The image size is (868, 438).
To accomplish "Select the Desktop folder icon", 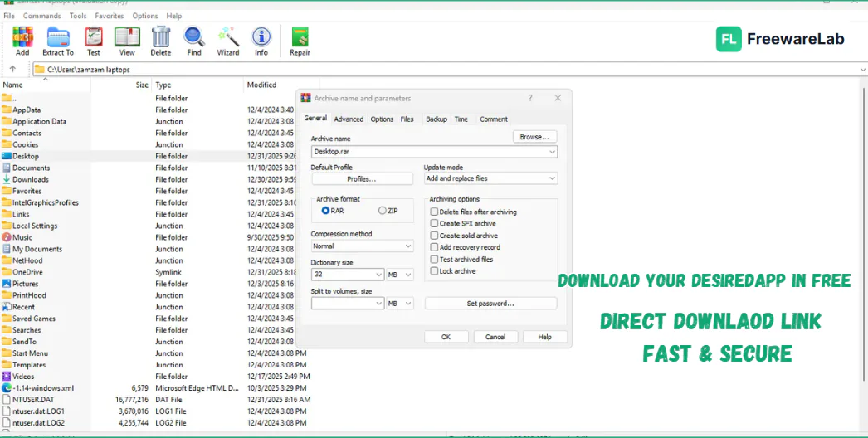I will [7, 156].
